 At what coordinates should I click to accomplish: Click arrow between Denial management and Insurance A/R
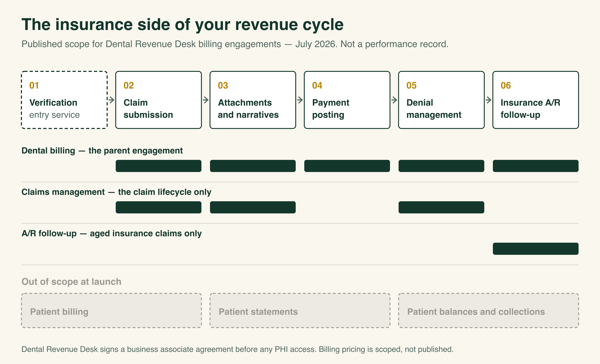click(488, 100)
